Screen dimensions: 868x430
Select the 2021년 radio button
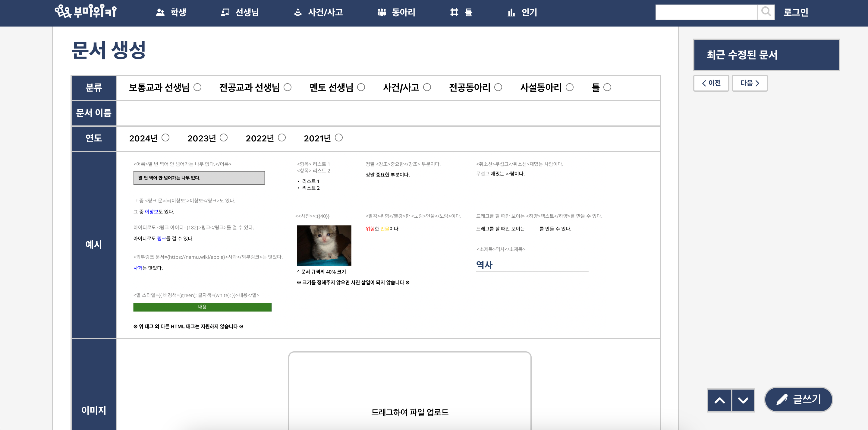[x=339, y=138]
